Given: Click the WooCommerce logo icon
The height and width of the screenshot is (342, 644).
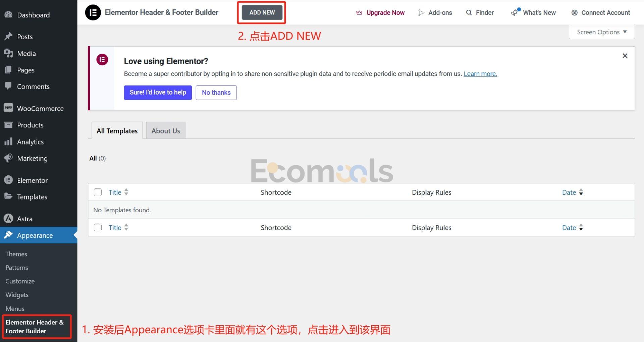Looking at the screenshot, I should pyautogui.click(x=8, y=108).
